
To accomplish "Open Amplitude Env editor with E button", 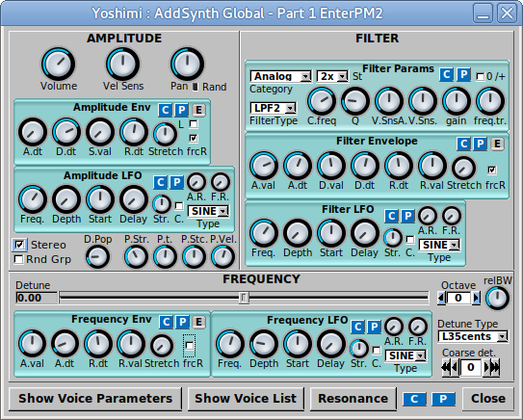I will click(x=198, y=110).
